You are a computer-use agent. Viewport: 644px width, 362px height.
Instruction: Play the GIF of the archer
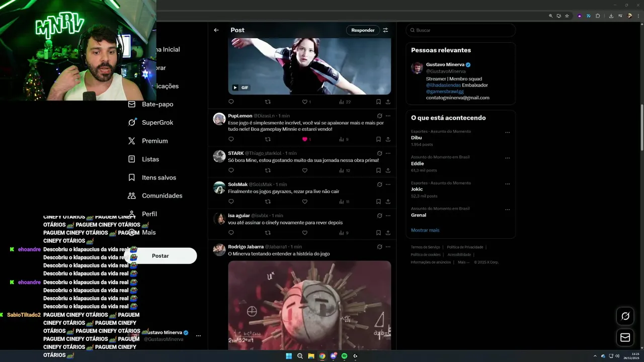coord(235,87)
